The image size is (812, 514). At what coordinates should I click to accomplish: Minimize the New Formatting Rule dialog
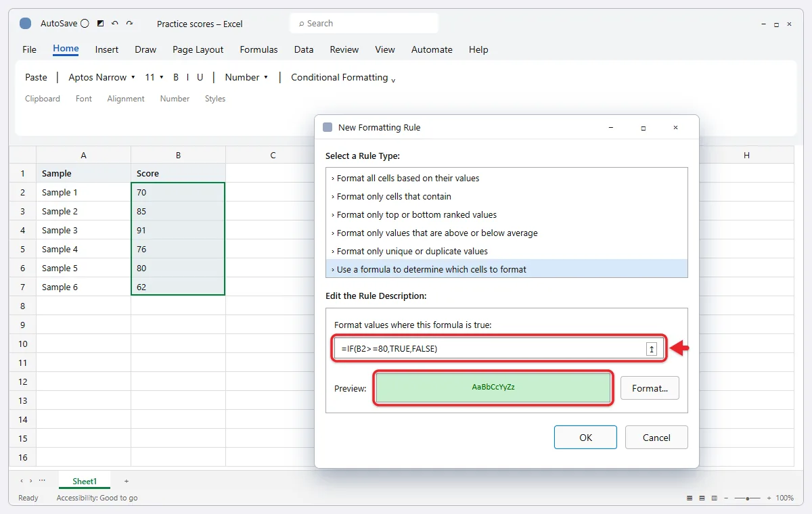[611, 127]
